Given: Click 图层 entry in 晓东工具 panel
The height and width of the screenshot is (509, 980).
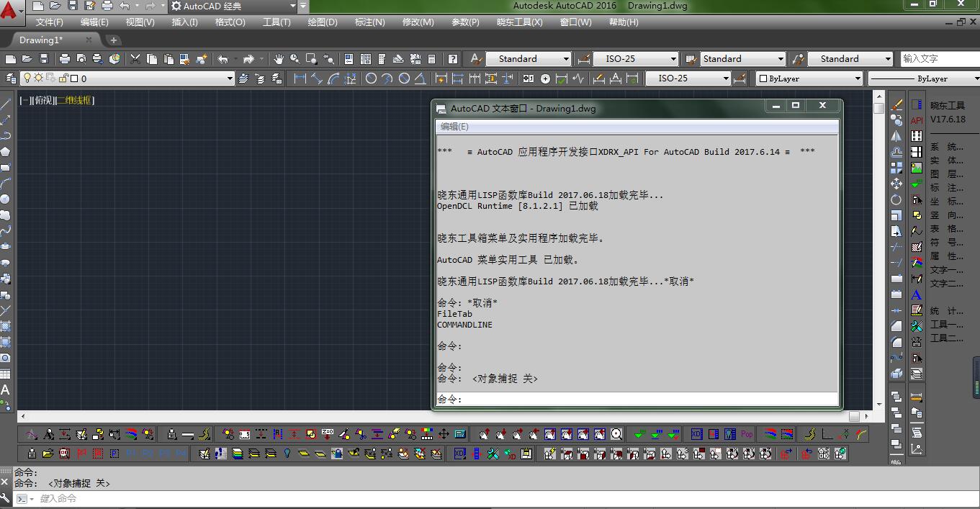Looking at the screenshot, I should coord(947,174).
